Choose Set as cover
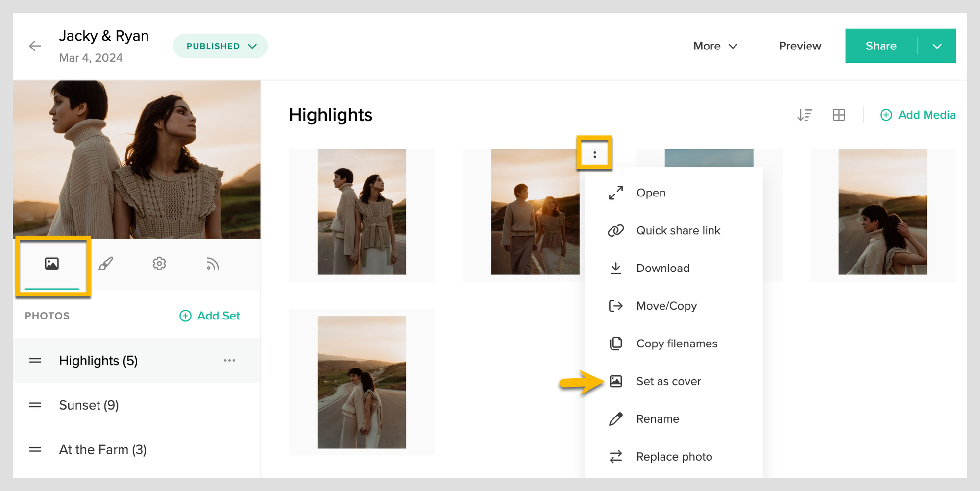980x491 pixels. tap(674, 381)
